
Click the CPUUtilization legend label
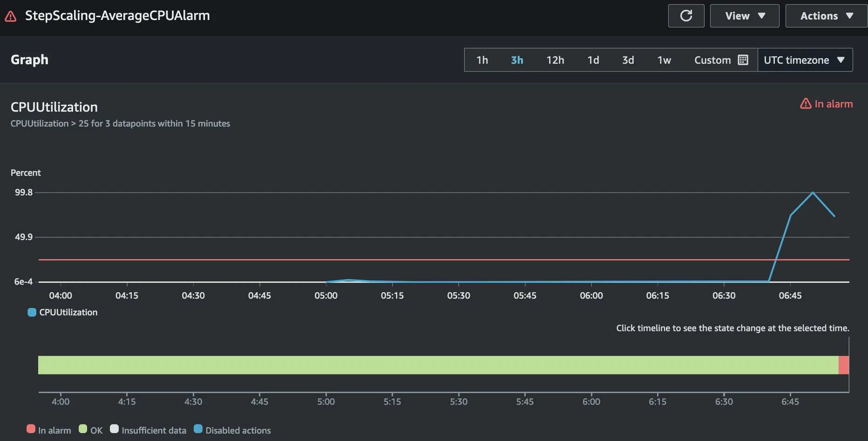[x=68, y=312]
